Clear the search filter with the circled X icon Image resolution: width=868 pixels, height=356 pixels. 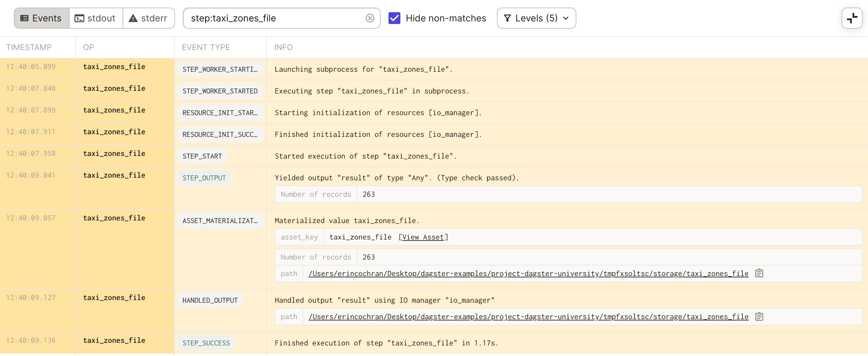pos(370,18)
